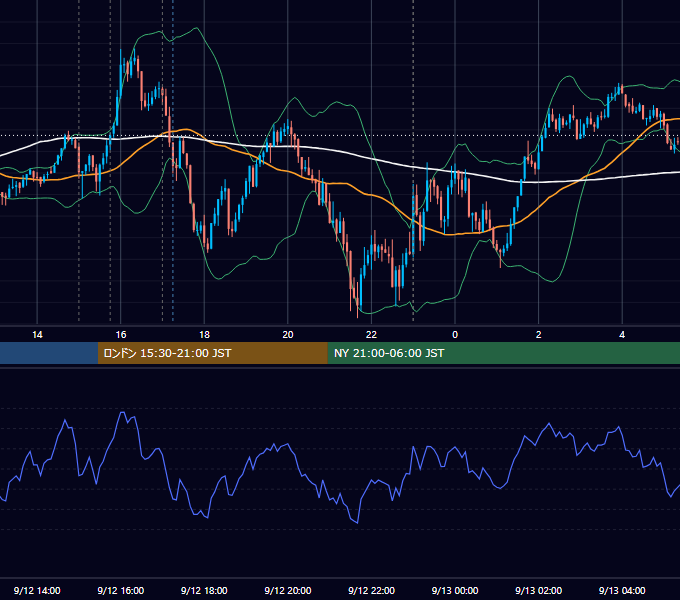Select the 20 hour axis label
The height and width of the screenshot is (600, 680).
click(x=288, y=335)
